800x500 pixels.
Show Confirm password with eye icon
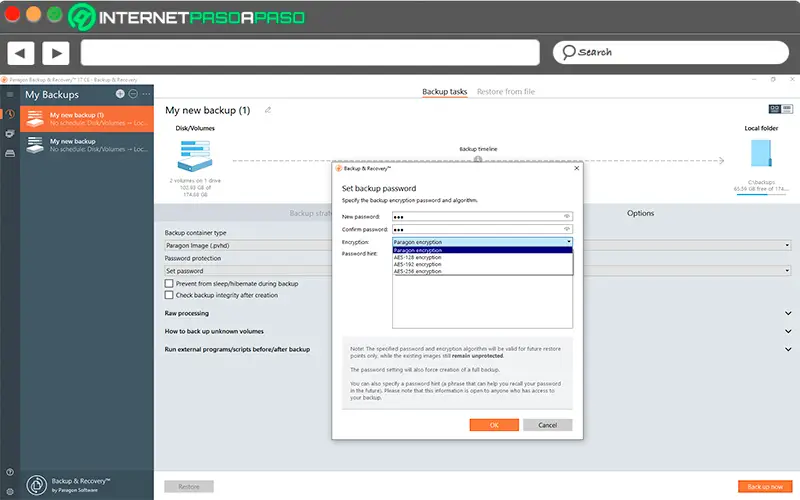(x=567, y=229)
